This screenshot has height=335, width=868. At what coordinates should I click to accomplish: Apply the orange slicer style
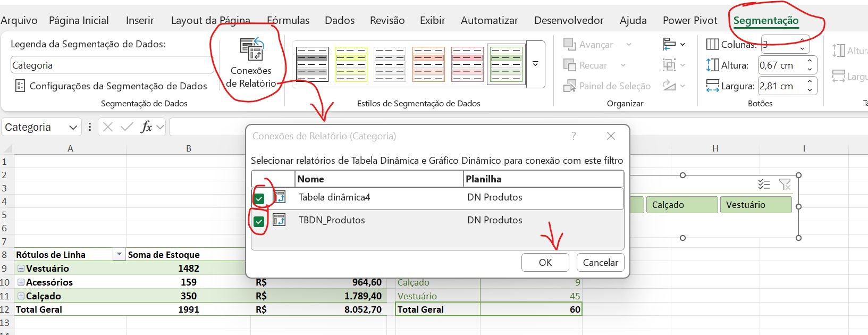pyautogui.click(x=428, y=64)
